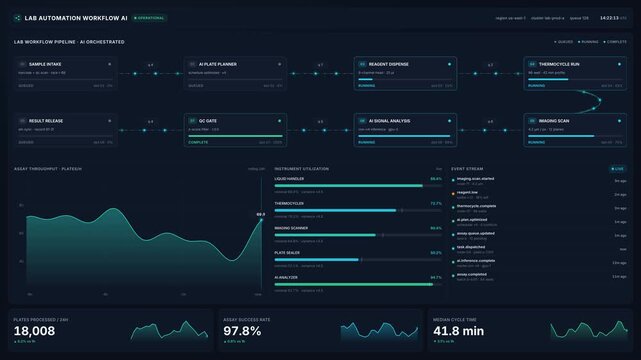This screenshot has width=641, height=360.
Task: Click the Operational status badge
Action: click(x=149, y=18)
